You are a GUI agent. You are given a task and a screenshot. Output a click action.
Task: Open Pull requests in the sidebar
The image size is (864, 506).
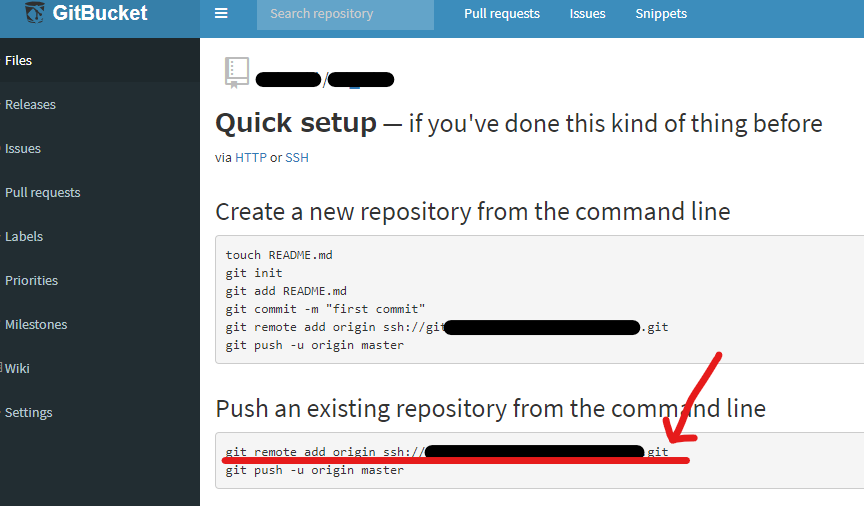pos(100,192)
